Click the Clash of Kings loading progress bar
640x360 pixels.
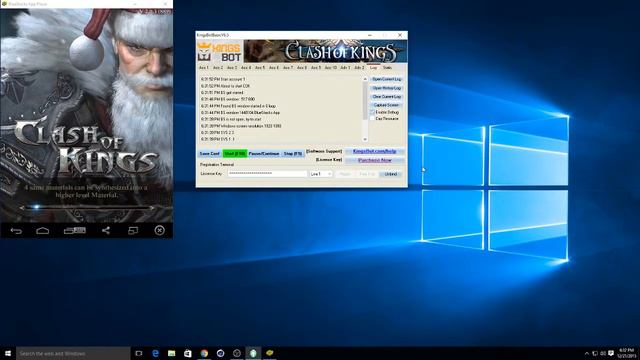pyautogui.click(x=87, y=207)
